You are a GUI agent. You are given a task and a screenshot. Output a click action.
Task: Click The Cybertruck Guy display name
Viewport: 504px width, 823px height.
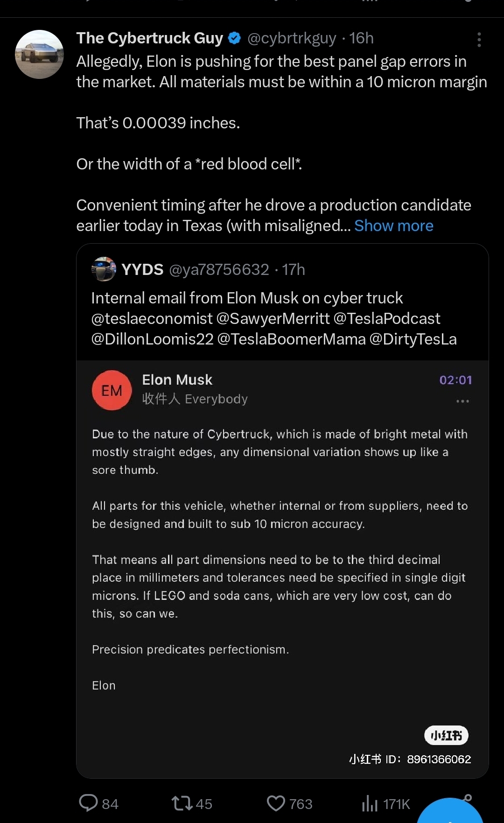click(150, 38)
